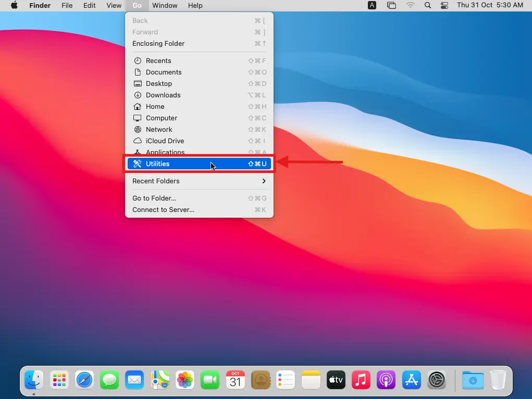
Task: Select Downloads in the Go menu
Action: pyautogui.click(x=199, y=95)
